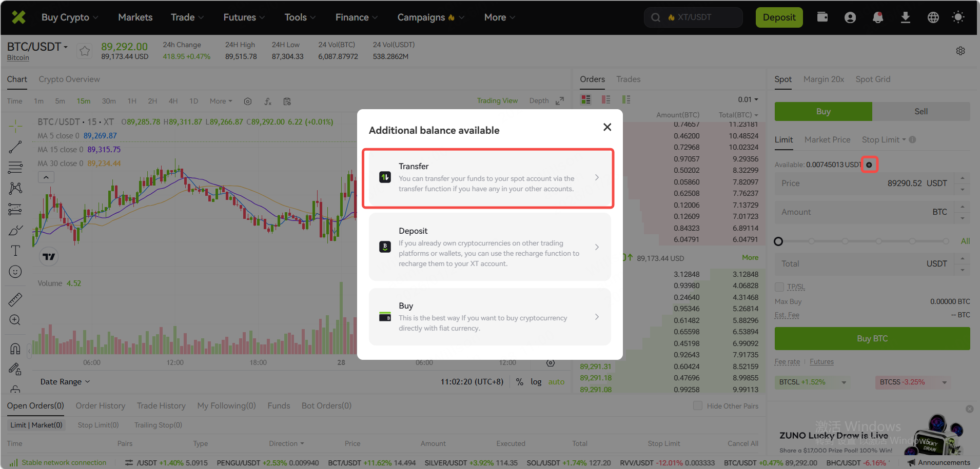Viewport: 980px width, 469px height.
Task: Close the Additional balance dialog
Action: 607,127
